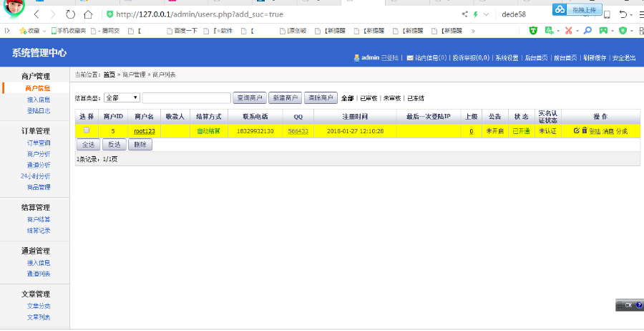
Task: Click the green game controller icon
Action: click(603, 30)
